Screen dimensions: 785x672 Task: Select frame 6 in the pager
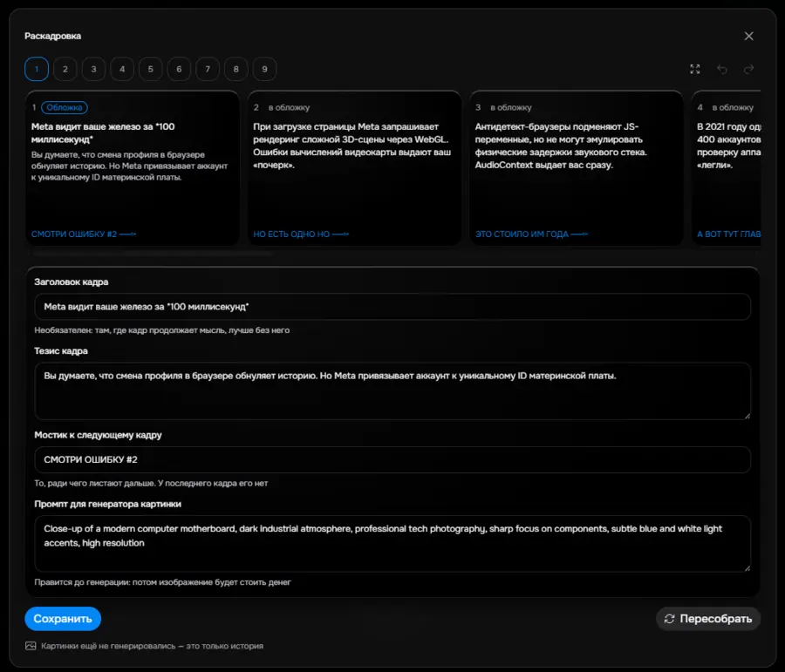(x=179, y=69)
